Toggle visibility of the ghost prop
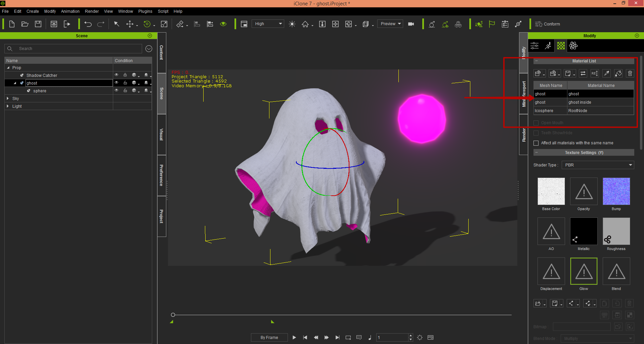 116,83
